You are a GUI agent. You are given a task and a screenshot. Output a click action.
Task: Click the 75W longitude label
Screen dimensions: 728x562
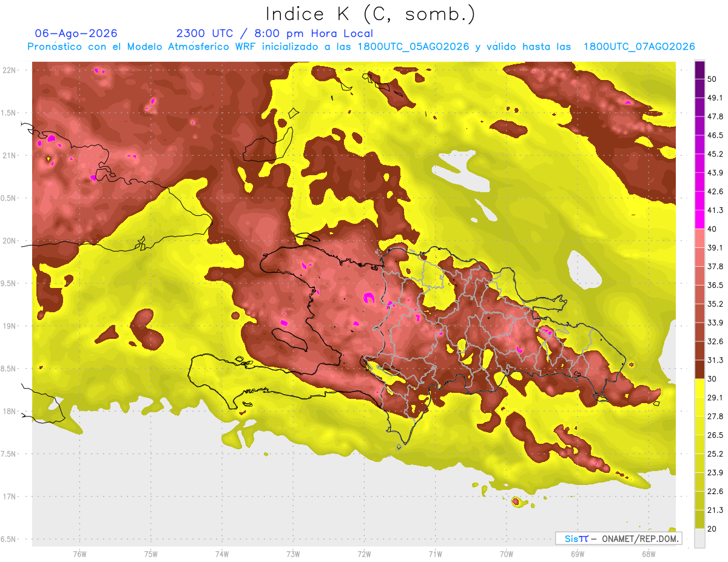151,554
